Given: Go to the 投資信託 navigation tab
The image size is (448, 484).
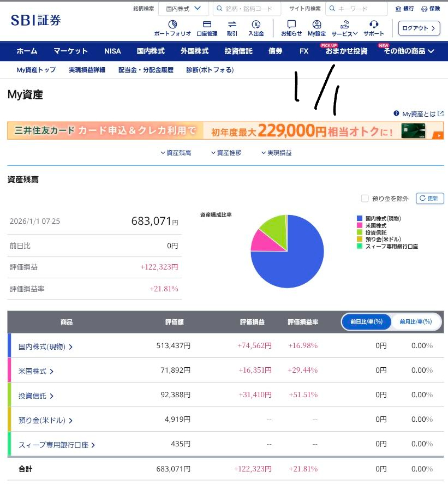Looking at the screenshot, I should [238, 51].
